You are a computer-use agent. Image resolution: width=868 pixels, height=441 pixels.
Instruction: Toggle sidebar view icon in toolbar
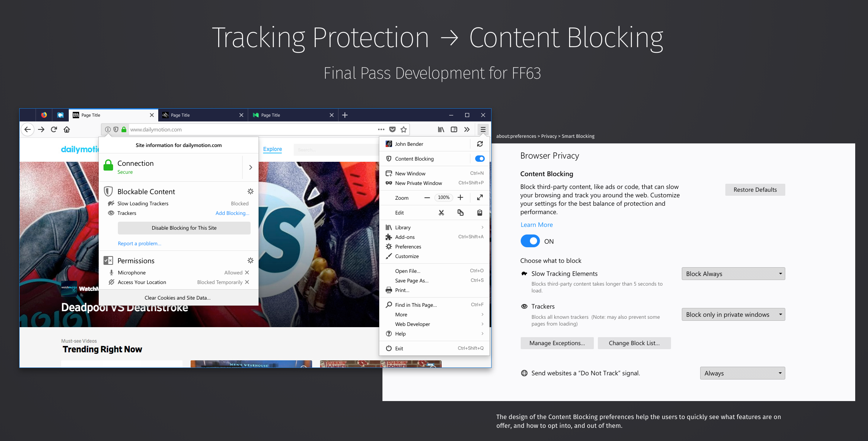click(x=454, y=129)
